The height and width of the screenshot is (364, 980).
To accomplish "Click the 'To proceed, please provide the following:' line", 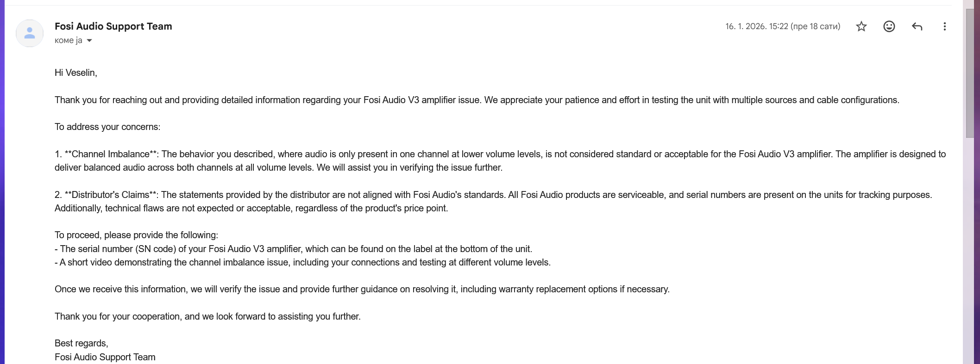I will point(136,235).
